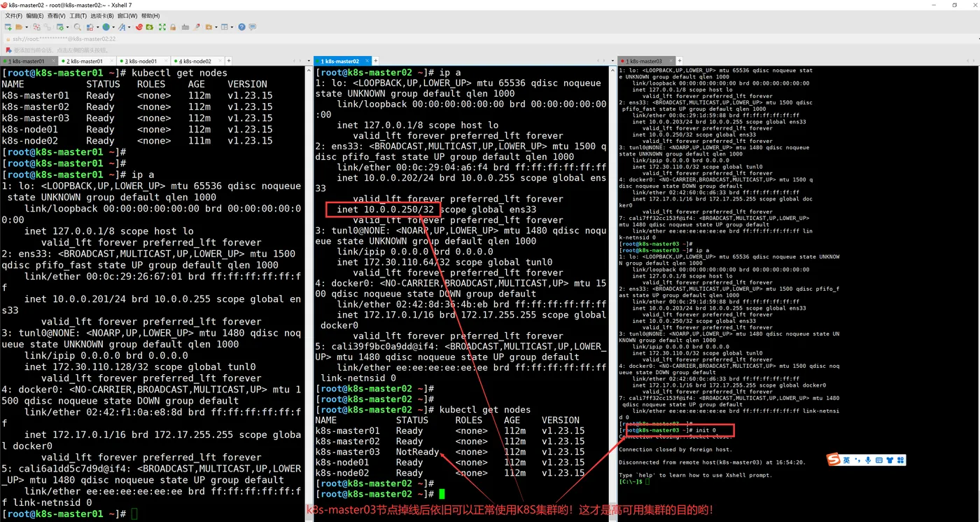
Task: Open the font settings icon
Action: point(122,27)
